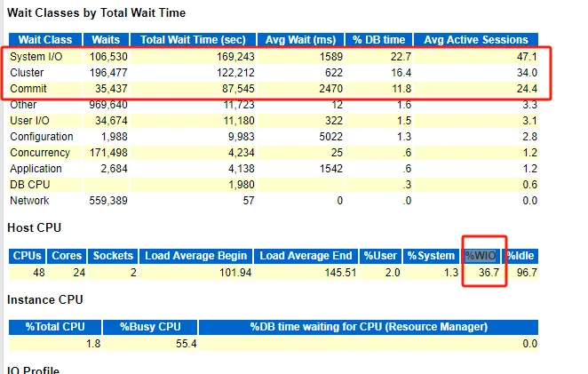The image size is (588, 374).
Task: Click the %DB time waiting for CPU header
Action: (369, 327)
